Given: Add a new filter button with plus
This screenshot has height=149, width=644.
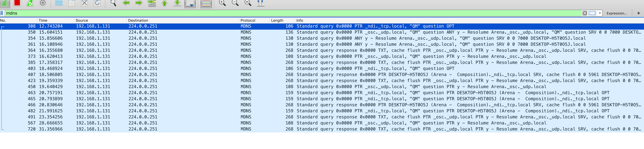Looking at the screenshot, I should (x=638, y=13).
